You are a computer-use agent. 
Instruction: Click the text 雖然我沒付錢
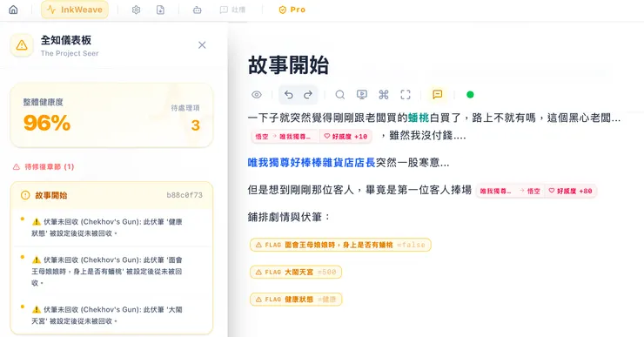(x=427, y=136)
